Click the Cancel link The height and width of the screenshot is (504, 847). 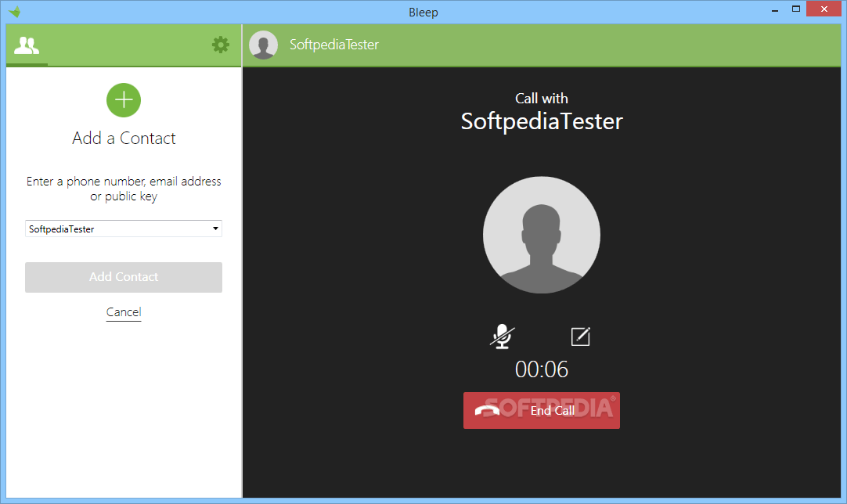124,312
